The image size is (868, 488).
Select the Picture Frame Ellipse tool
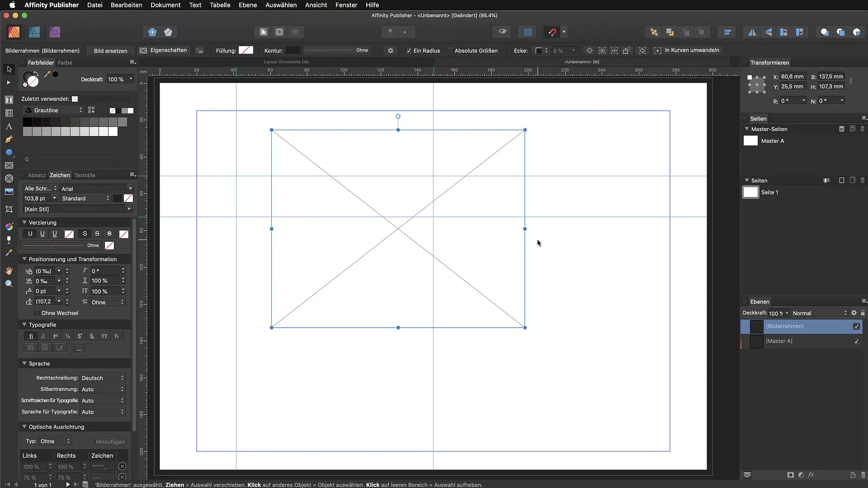pyautogui.click(x=9, y=179)
